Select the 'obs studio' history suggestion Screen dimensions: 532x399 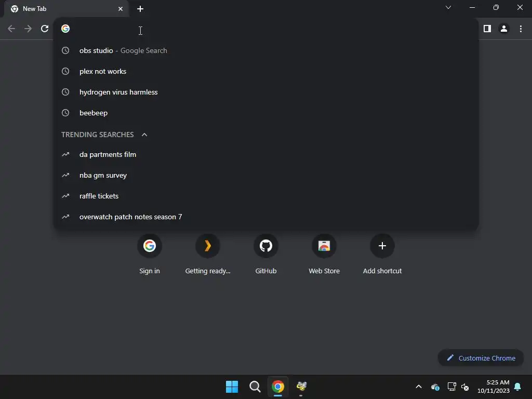pyautogui.click(x=266, y=50)
